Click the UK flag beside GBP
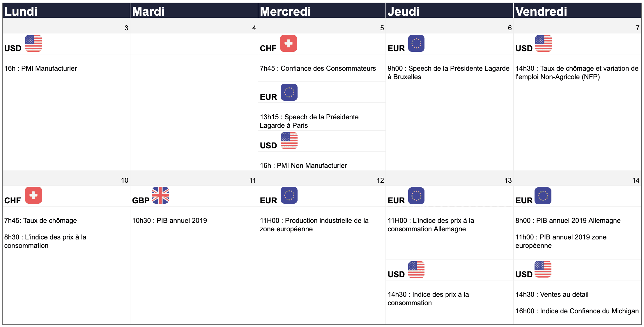 pyautogui.click(x=160, y=195)
